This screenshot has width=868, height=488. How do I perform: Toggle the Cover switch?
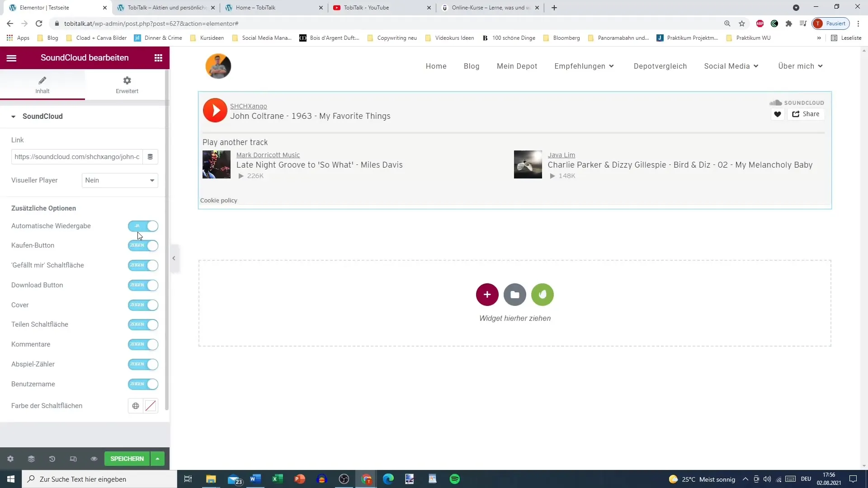pos(143,305)
